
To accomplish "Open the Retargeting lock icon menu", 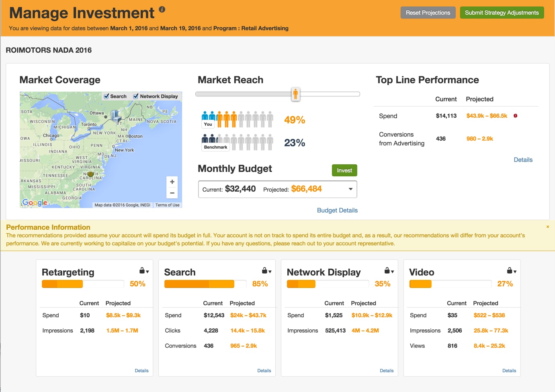I will 144,271.
